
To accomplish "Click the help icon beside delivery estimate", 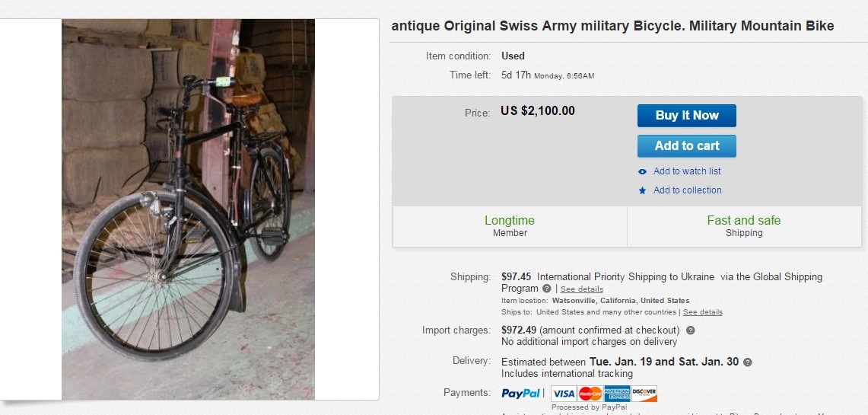I will pyautogui.click(x=747, y=362).
